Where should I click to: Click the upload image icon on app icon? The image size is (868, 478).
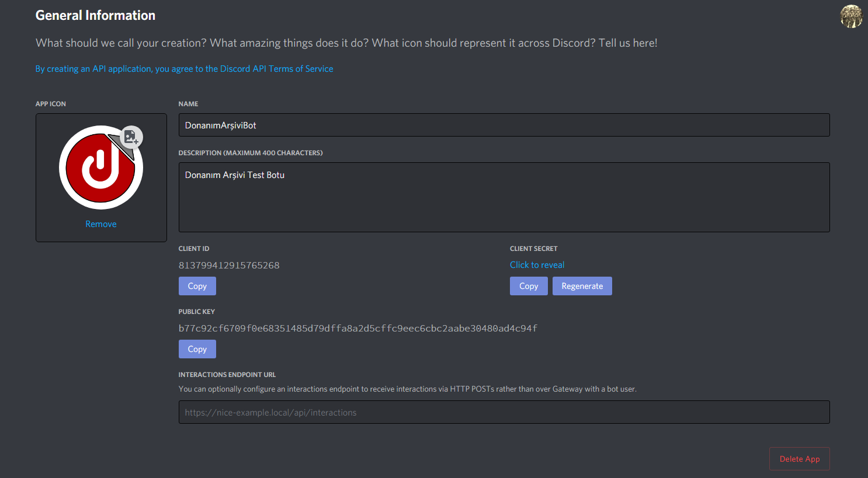pyautogui.click(x=131, y=137)
